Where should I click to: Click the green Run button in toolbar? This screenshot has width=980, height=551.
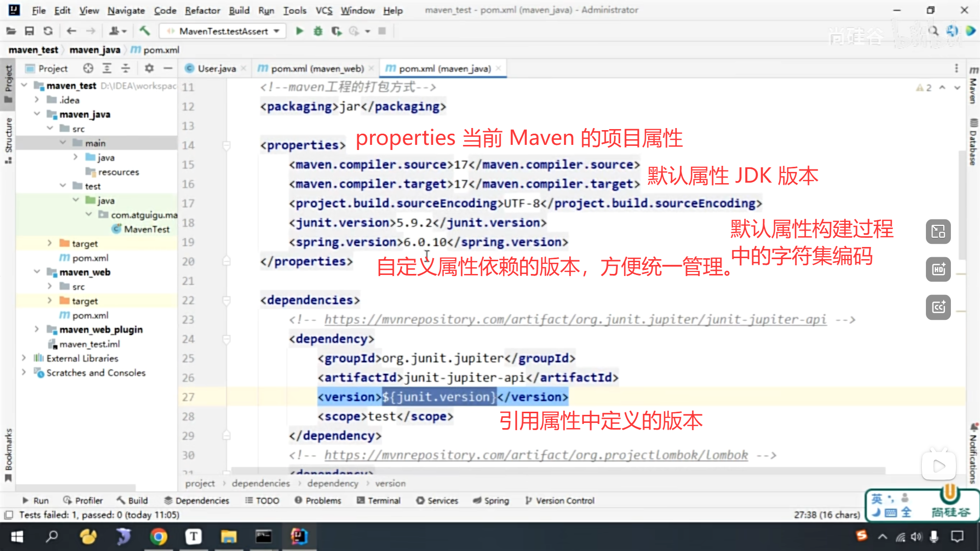300,31
